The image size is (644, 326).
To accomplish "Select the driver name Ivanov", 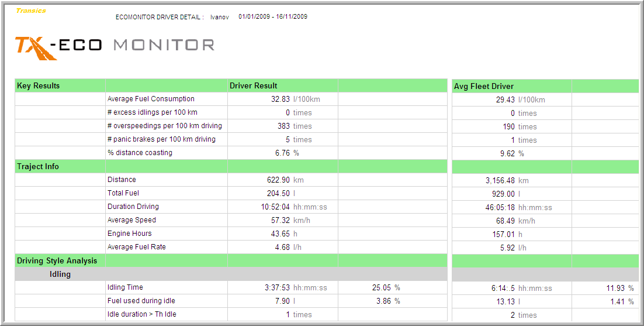I will (219, 17).
